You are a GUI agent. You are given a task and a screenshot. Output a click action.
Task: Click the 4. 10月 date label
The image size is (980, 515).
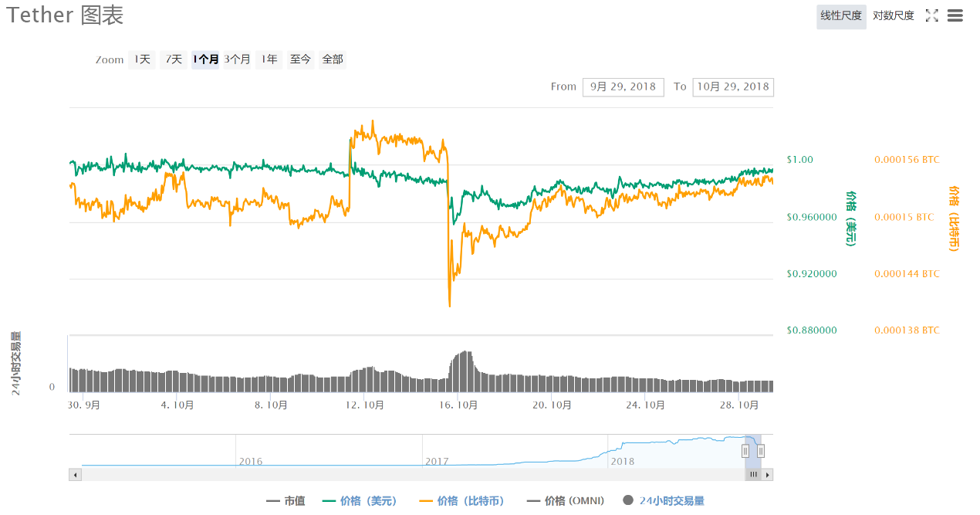[x=177, y=405]
